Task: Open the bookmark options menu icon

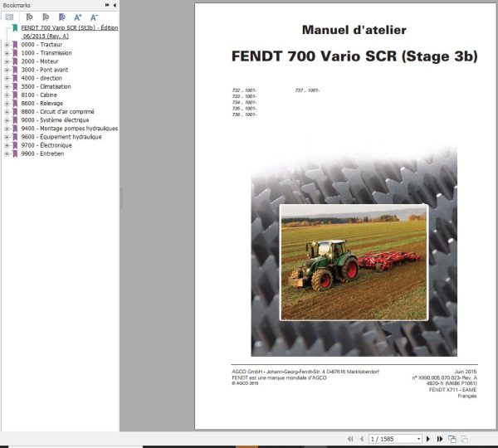Action: pos(9,17)
